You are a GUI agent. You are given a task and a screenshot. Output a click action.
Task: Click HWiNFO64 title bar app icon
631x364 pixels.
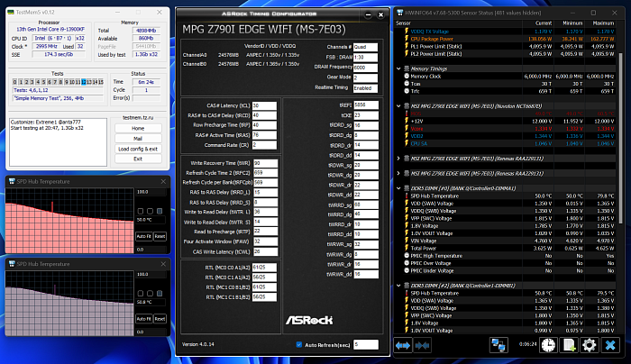pyautogui.click(x=400, y=13)
